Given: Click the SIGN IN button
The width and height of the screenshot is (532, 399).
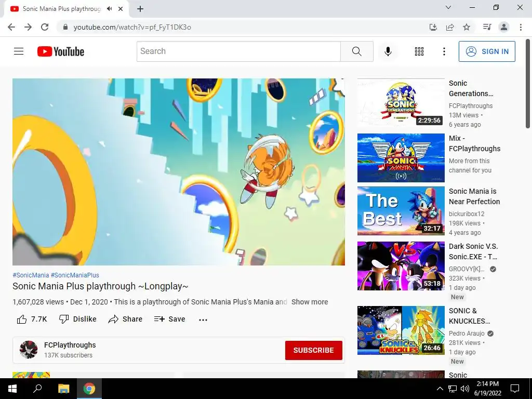Looking at the screenshot, I should point(486,51).
